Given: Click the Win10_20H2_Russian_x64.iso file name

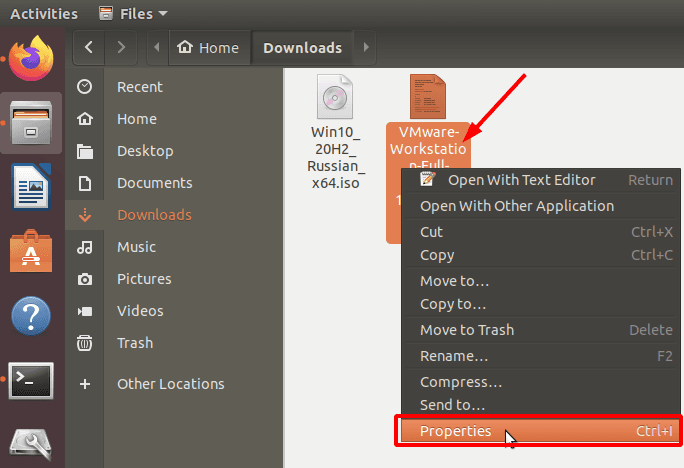Looking at the screenshot, I should click(x=335, y=157).
